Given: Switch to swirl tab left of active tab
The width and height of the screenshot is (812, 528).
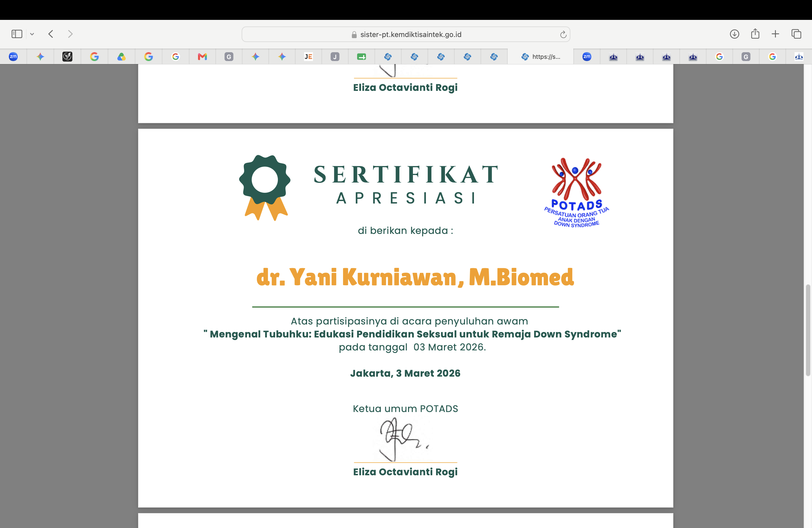Looking at the screenshot, I should pyautogui.click(x=494, y=57).
